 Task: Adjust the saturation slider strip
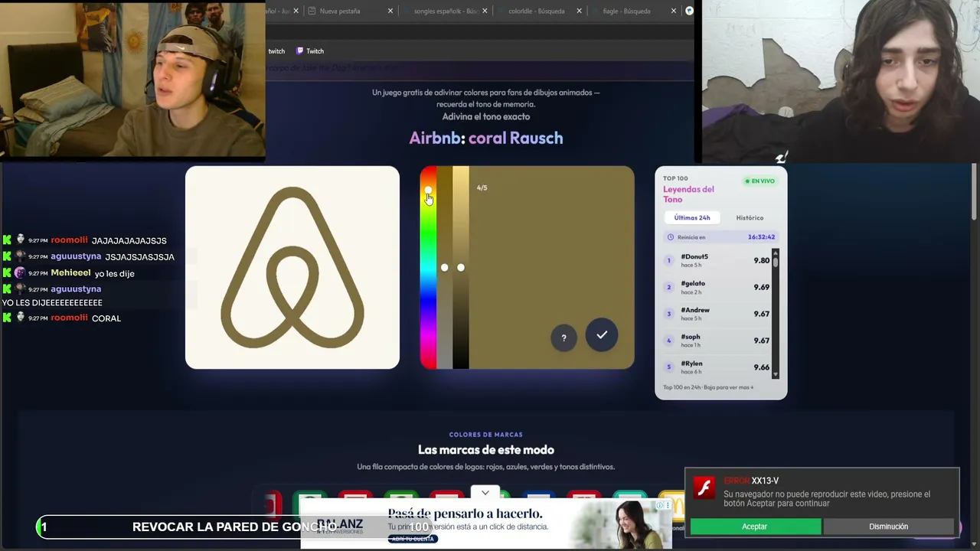(444, 268)
